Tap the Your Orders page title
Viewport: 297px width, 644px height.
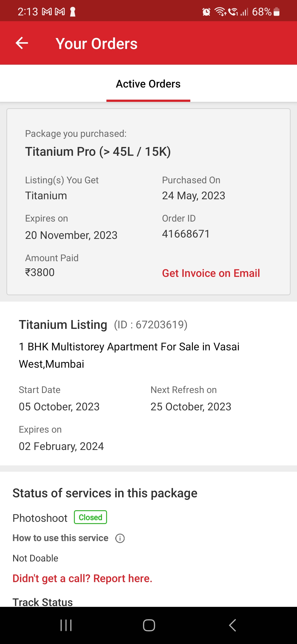pyautogui.click(x=97, y=43)
